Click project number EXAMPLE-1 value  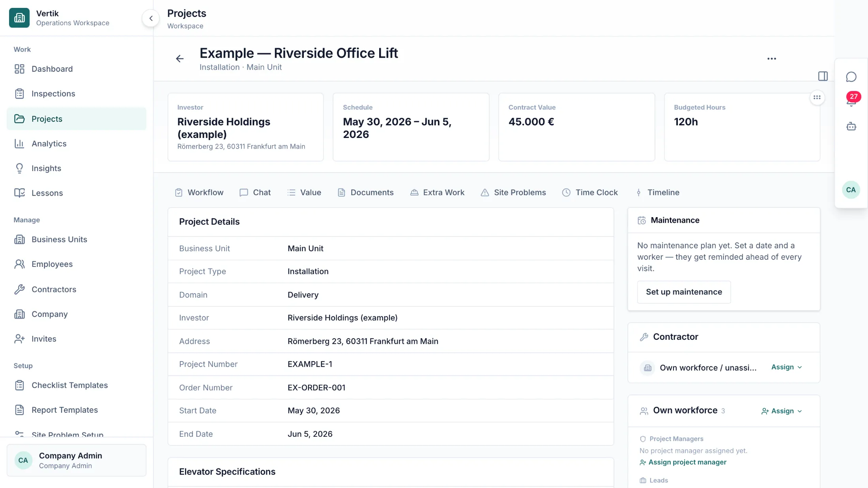[310, 364]
